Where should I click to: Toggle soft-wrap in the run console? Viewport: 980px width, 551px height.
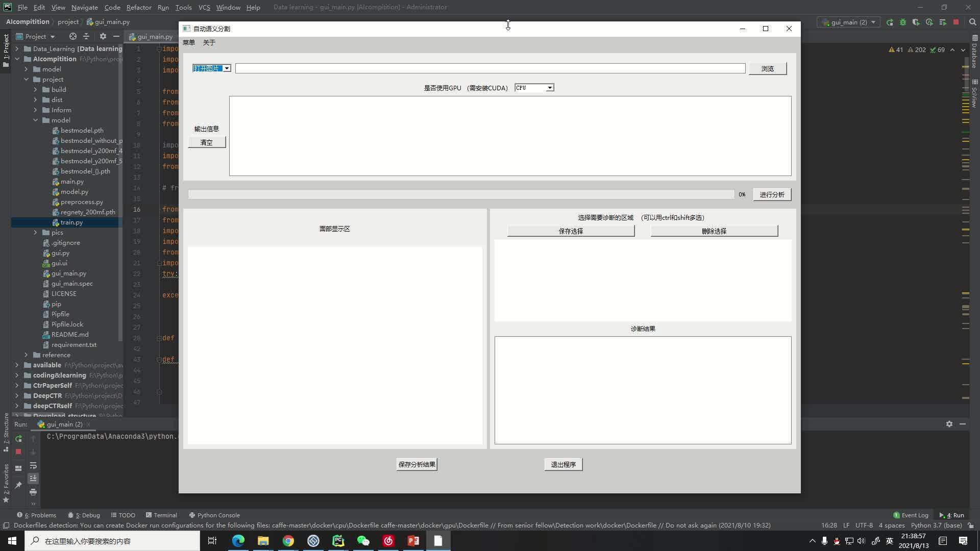34,466
